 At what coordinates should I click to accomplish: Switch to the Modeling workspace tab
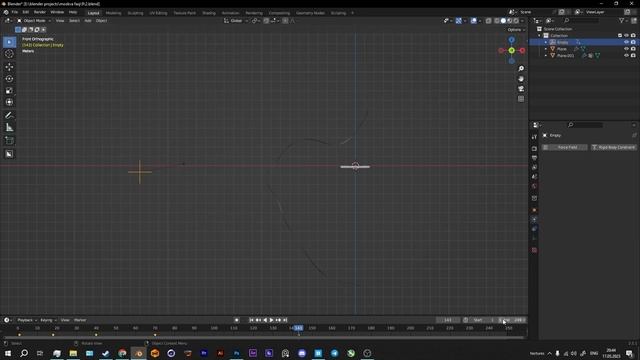[113, 13]
